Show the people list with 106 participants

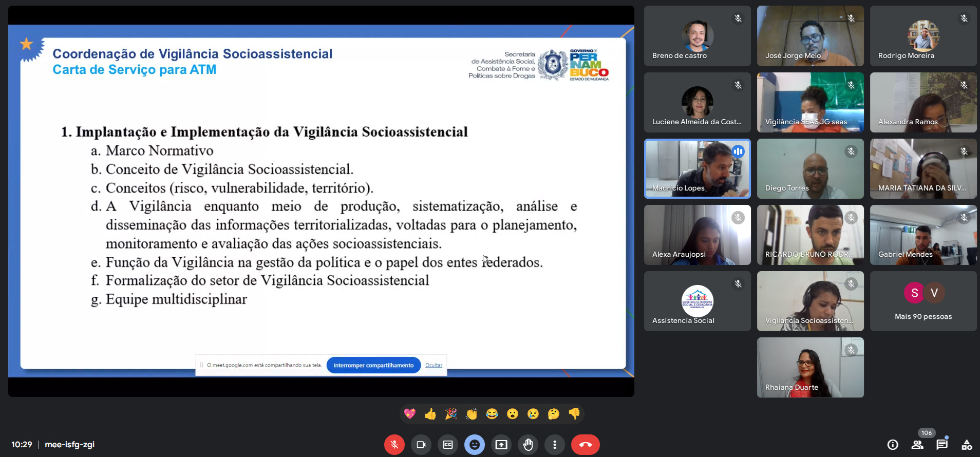[917, 445]
